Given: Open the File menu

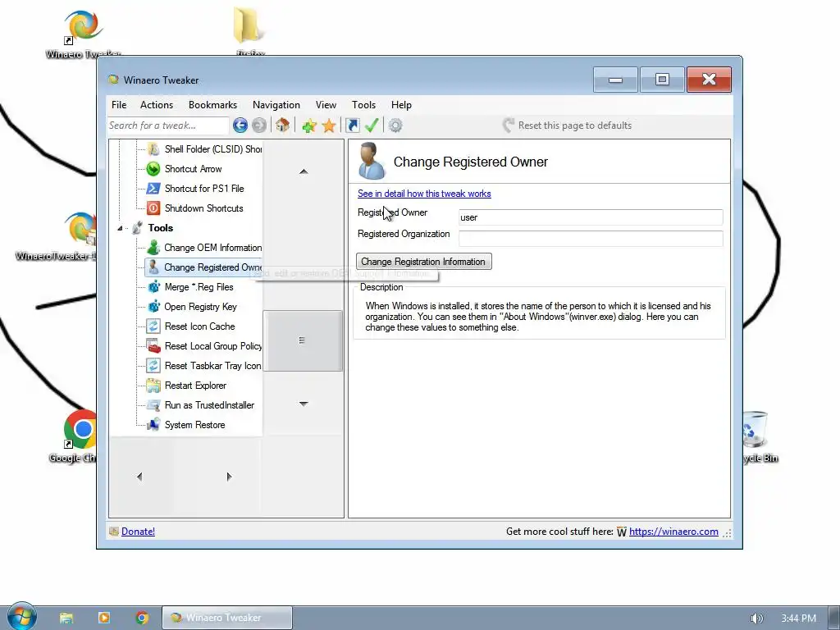Looking at the screenshot, I should [119, 105].
